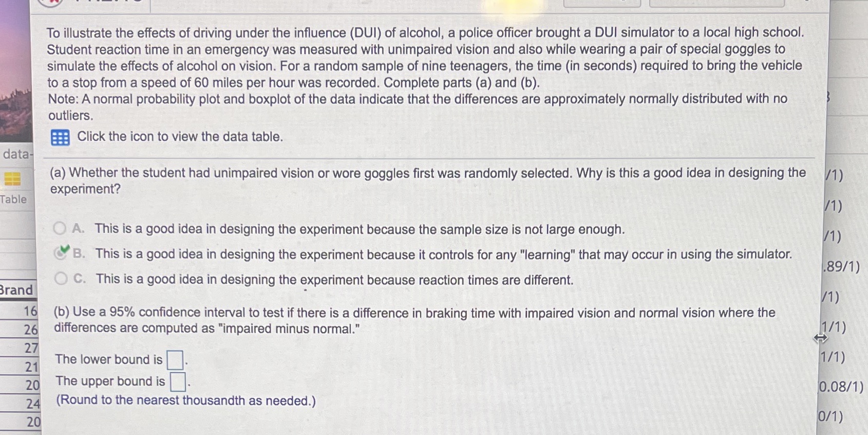Click the horizontal resize arrow handle on the right

(x=821, y=338)
